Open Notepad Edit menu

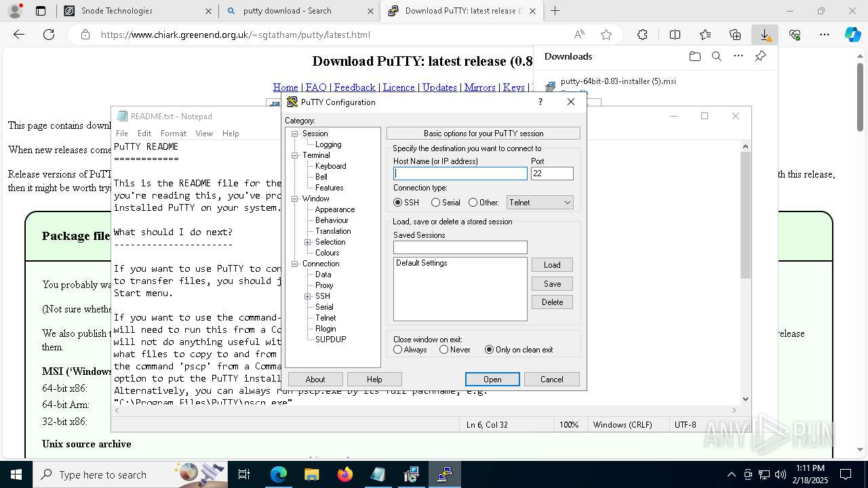[x=144, y=134]
